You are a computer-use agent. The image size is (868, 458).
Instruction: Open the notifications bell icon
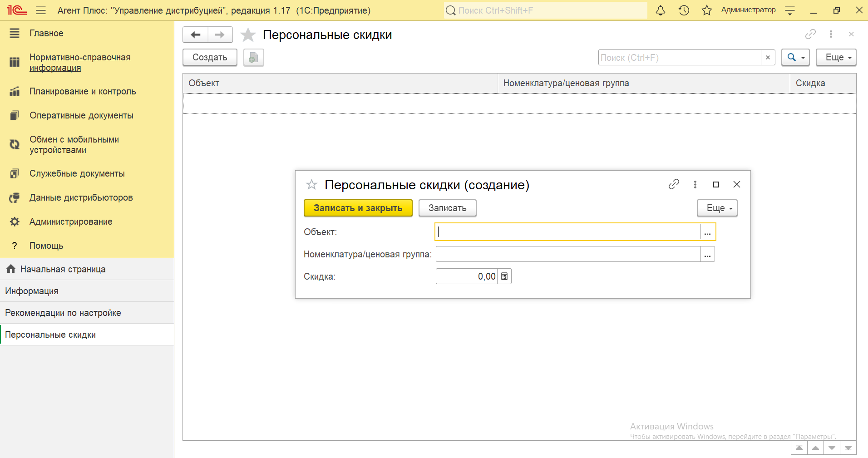tap(661, 10)
